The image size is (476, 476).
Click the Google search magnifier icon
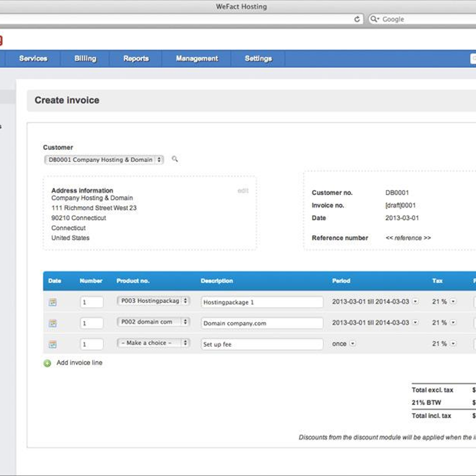click(374, 19)
